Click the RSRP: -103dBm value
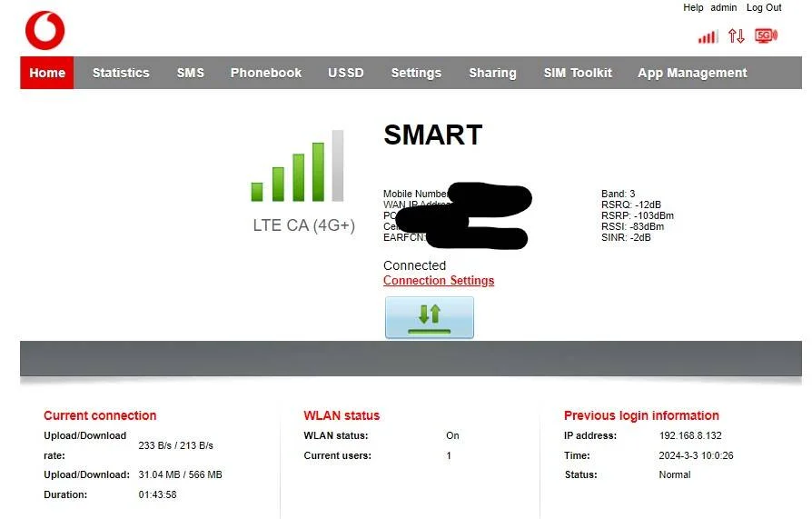 [638, 215]
